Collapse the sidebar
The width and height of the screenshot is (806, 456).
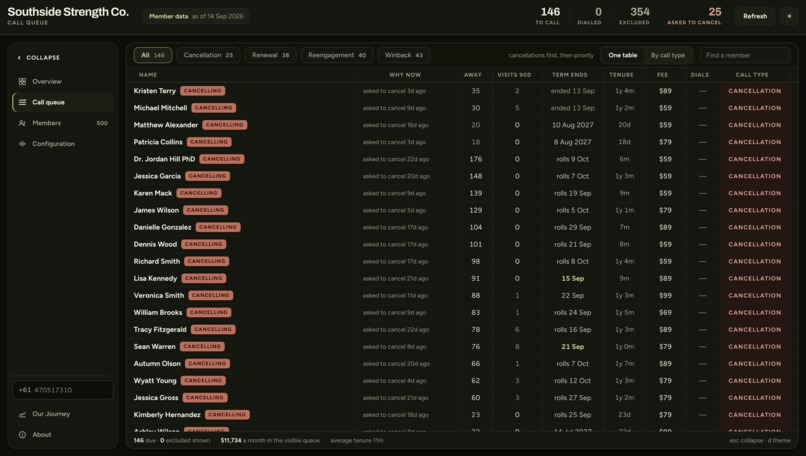(39, 58)
